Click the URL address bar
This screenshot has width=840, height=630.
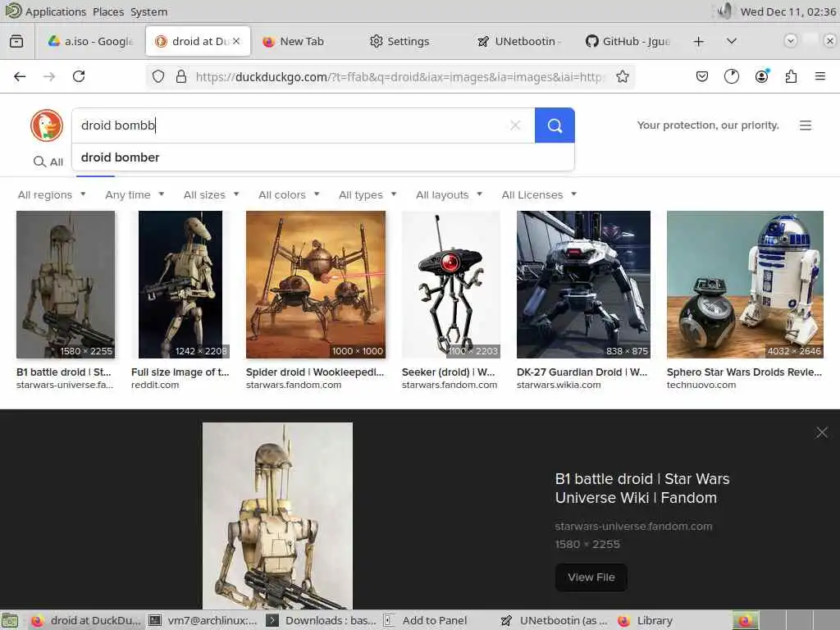(x=399, y=76)
